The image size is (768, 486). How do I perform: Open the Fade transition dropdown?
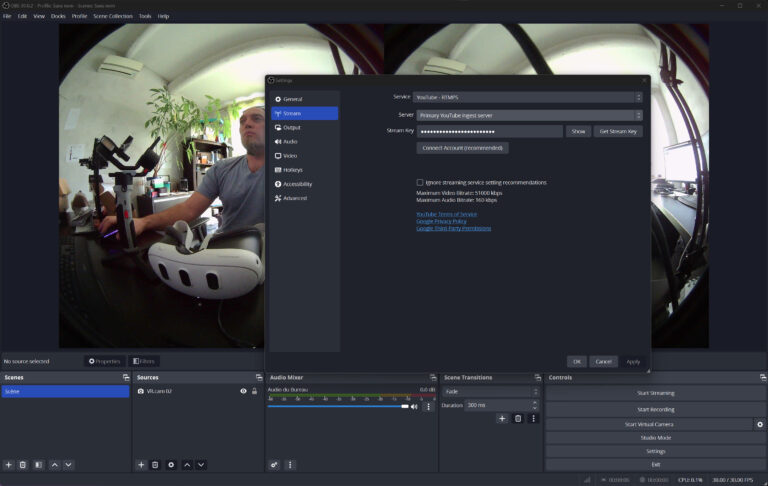(x=490, y=391)
